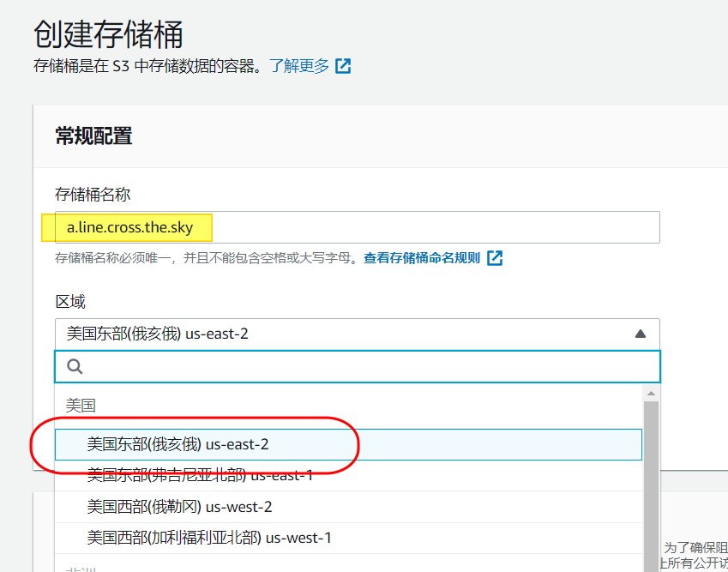The height and width of the screenshot is (572, 728).
Task: Click the 区域 field label
Action: pos(70,302)
